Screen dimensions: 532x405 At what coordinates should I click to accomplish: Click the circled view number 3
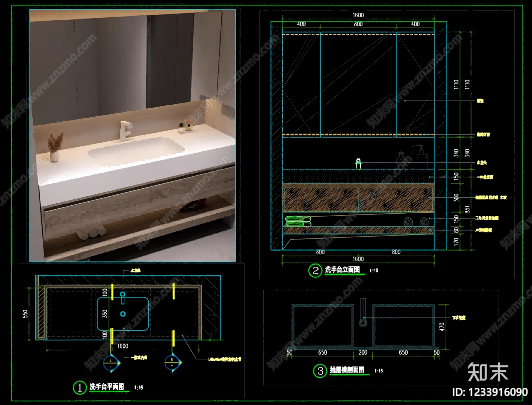pos(320,371)
